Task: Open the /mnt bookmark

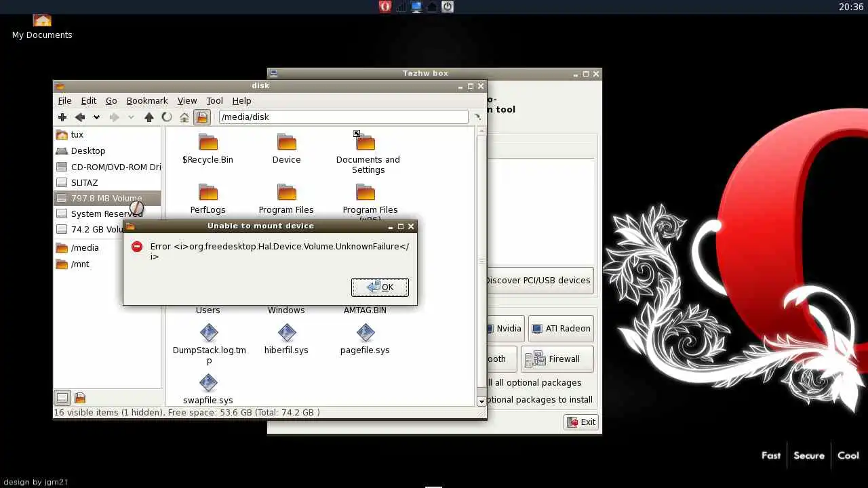Action: point(107,264)
